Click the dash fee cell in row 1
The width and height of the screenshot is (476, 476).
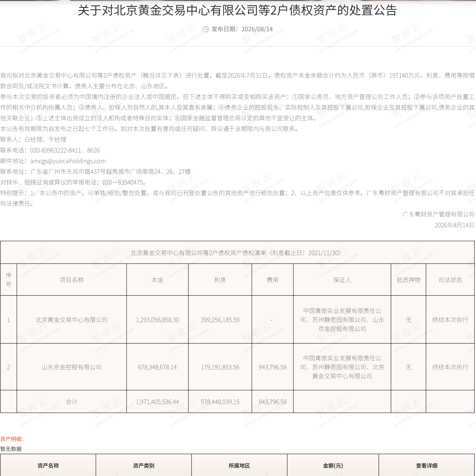tap(272, 320)
